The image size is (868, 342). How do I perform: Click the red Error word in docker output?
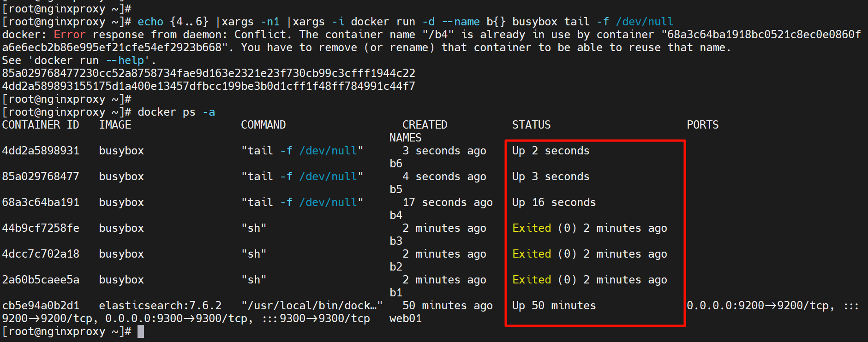pos(70,35)
